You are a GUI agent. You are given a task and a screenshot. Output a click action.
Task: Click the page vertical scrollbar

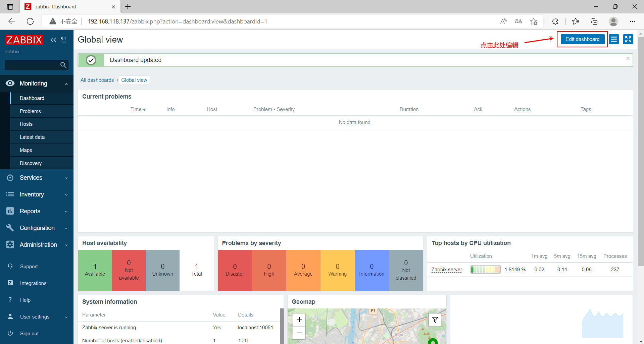641,151
